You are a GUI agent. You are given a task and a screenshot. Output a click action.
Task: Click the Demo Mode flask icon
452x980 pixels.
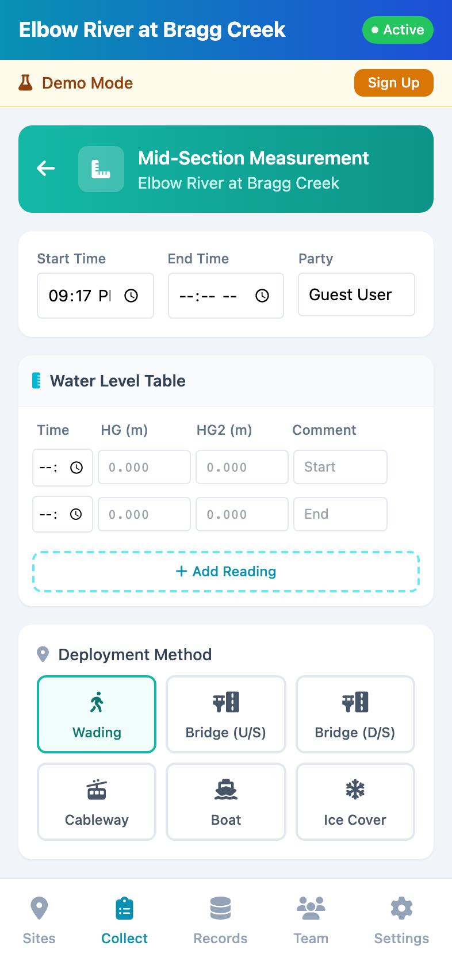click(x=25, y=83)
